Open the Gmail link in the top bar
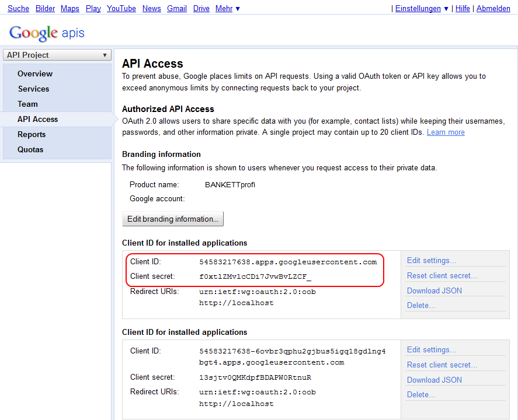The height and width of the screenshot is (420, 518). click(177, 8)
